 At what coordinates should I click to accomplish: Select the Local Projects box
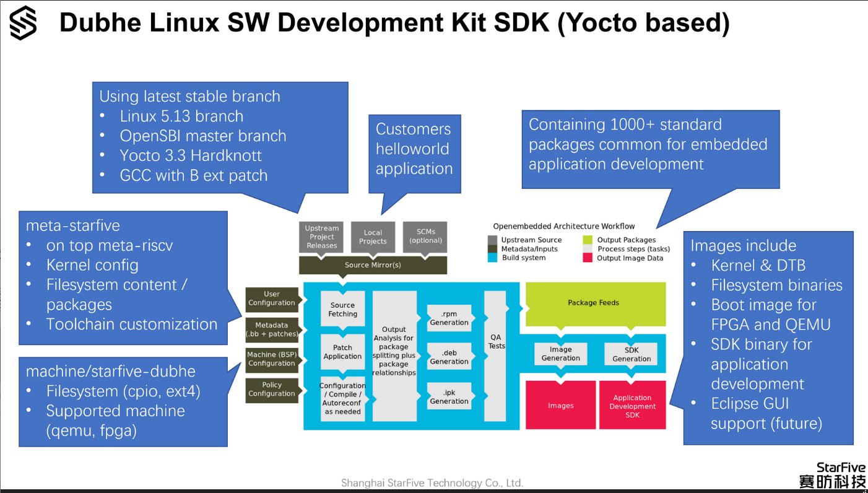click(373, 237)
